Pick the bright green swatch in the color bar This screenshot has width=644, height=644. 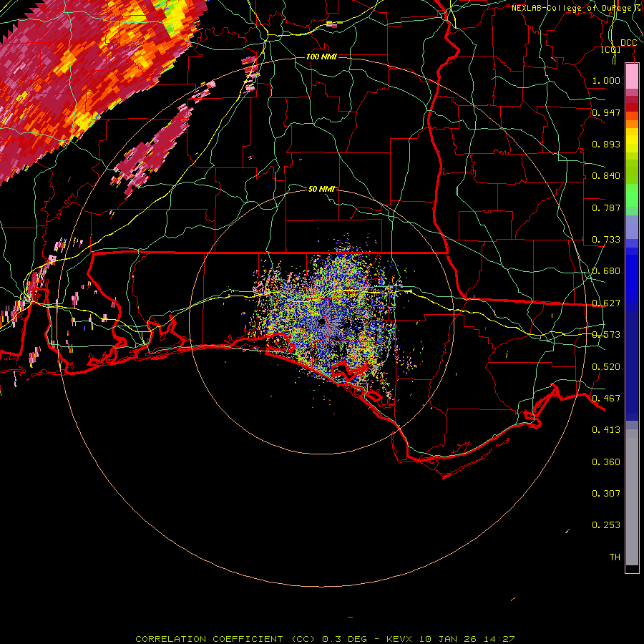pos(632,195)
